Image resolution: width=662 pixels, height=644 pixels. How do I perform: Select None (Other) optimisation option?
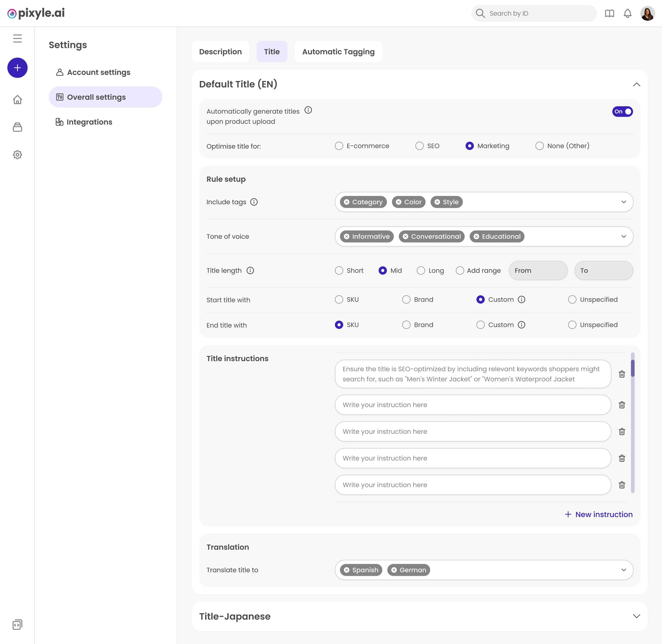539,146
